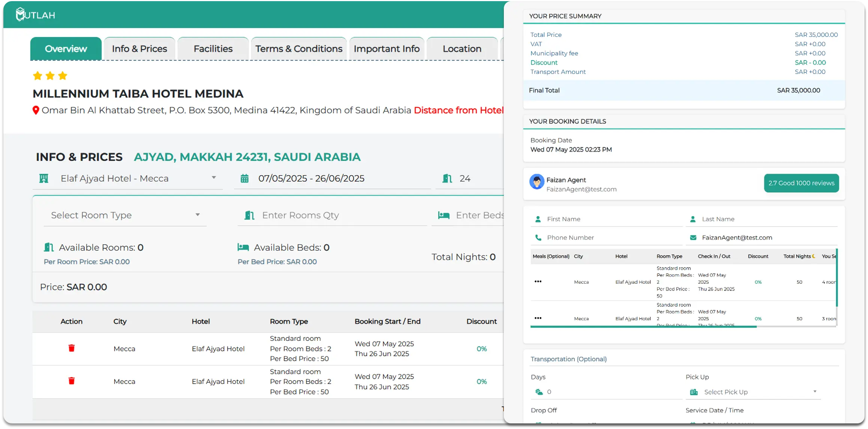Focus the Phone Number field
The height and width of the screenshot is (429, 868).
tap(607, 238)
